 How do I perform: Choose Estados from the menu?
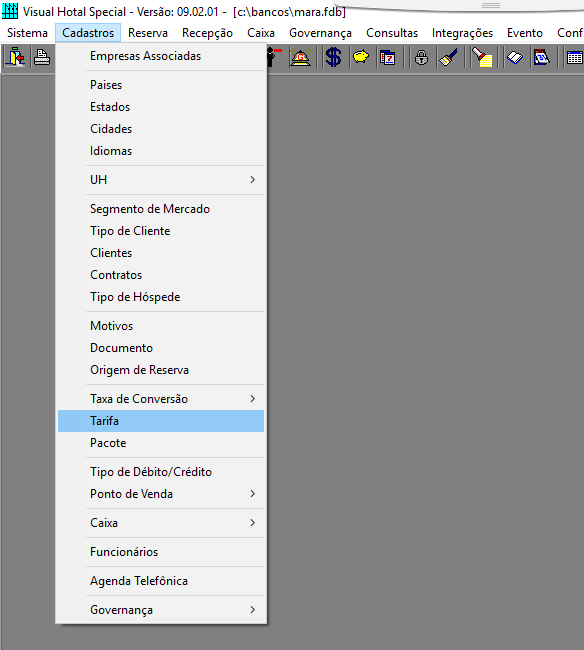coord(161,107)
